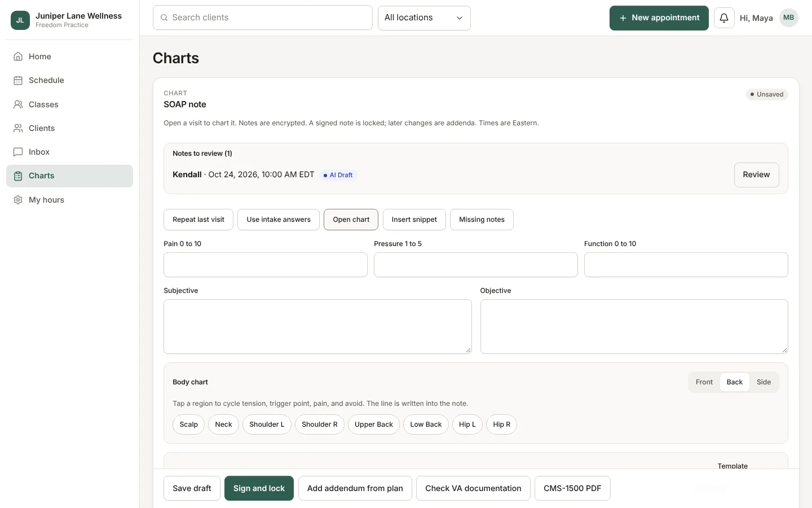Click the Clients icon in sidebar

[18, 128]
